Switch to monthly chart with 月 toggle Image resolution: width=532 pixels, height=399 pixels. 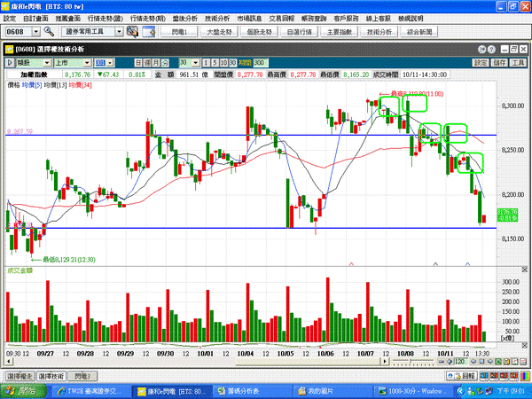pyautogui.click(x=156, y=63)
